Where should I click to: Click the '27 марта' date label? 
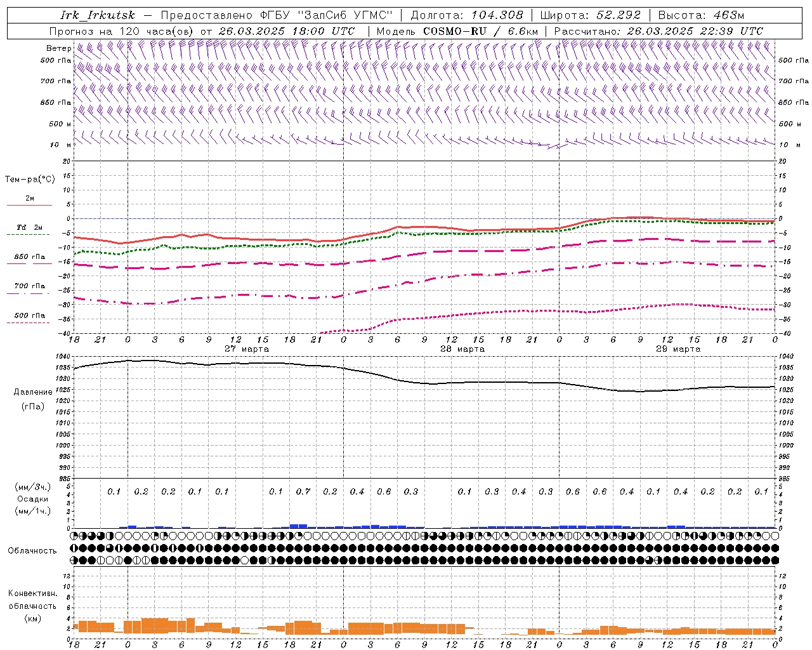coord(247,349)
